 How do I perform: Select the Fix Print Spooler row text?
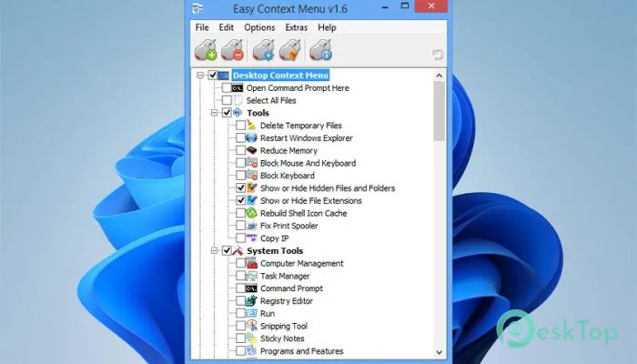pos(289,226)
